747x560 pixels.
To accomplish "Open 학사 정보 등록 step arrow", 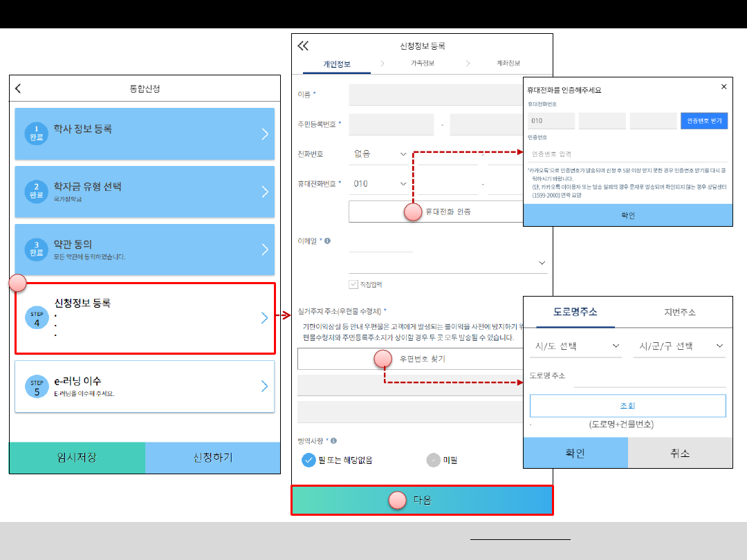I will [264, 134].
